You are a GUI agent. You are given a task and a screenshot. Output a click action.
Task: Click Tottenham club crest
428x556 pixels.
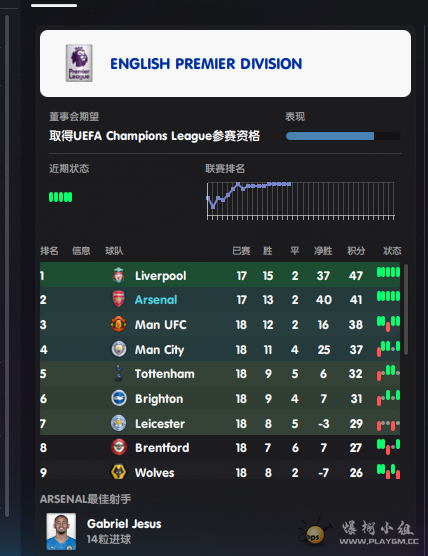(x=118, y=373)
